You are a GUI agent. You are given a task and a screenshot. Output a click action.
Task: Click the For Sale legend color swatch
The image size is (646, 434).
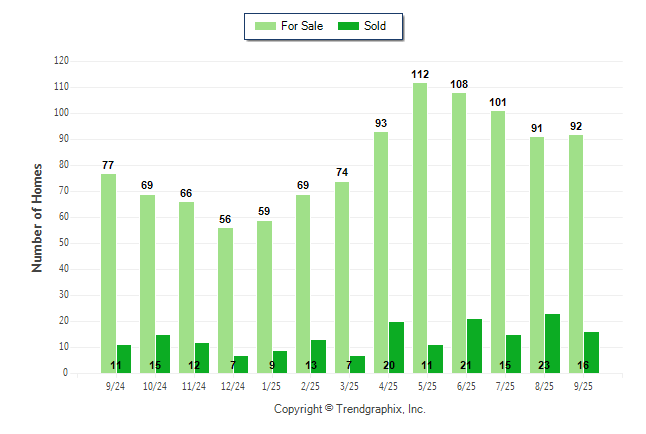[264, 26]
